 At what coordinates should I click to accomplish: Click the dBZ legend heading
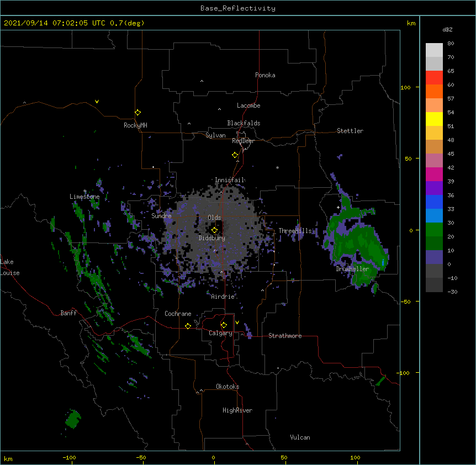tap(447, 30)
